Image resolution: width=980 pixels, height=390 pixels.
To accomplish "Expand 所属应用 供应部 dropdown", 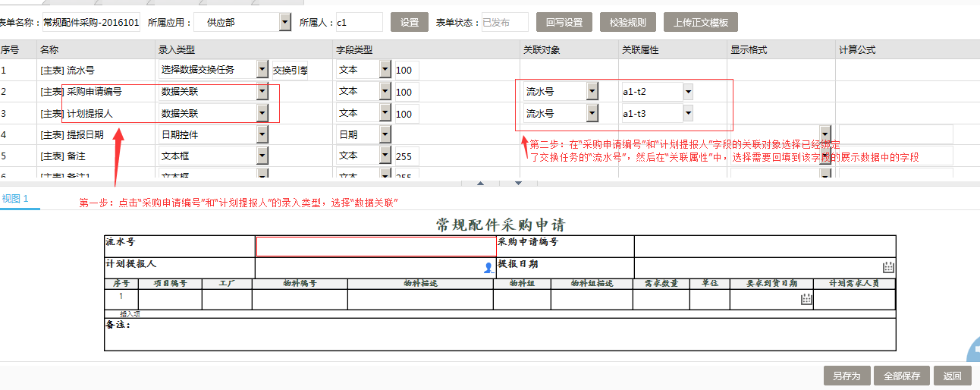I will 285,23.
